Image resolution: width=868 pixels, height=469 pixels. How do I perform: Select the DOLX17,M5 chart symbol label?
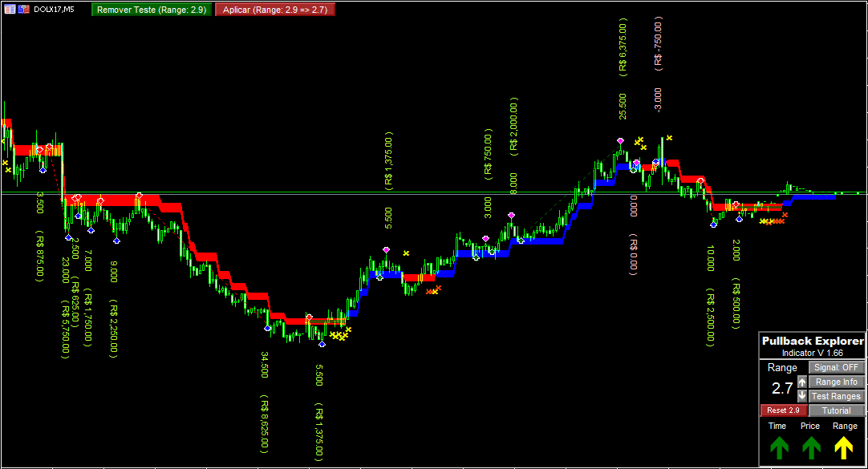pos(55,10)
